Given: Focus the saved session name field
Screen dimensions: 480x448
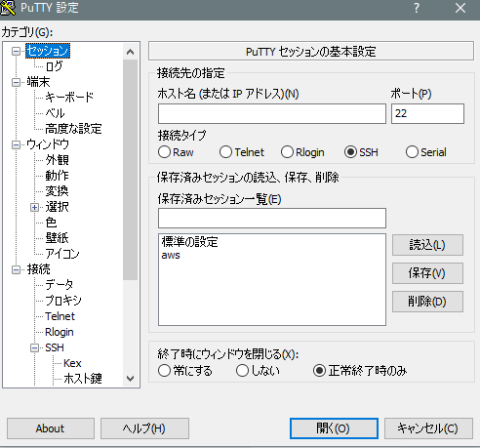Looking at the screenshot, I should (x=272, y=218).
